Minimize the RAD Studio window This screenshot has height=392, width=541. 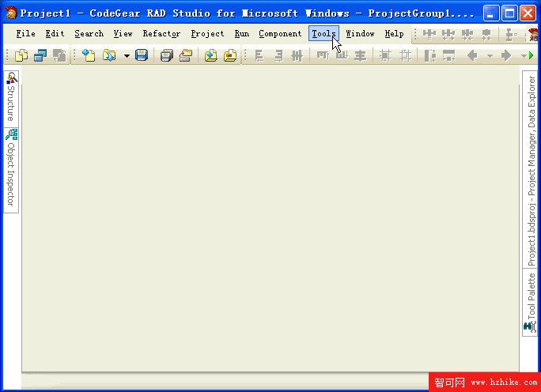490,13
